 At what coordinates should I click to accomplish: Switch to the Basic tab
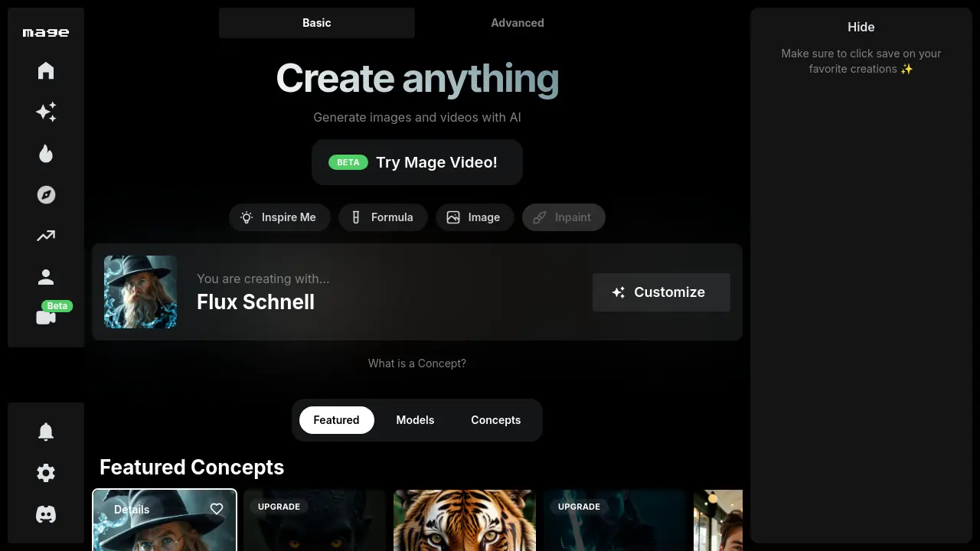[317, 23]
